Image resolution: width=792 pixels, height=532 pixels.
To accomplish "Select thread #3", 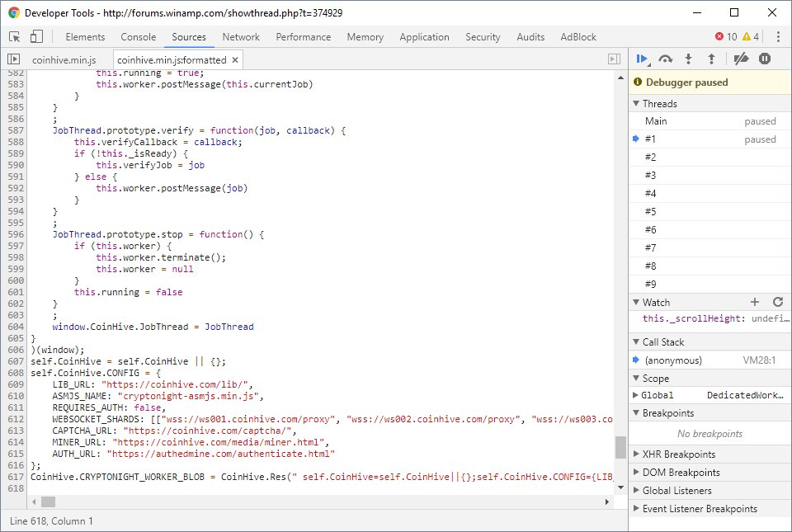I will tap(709, 175).
